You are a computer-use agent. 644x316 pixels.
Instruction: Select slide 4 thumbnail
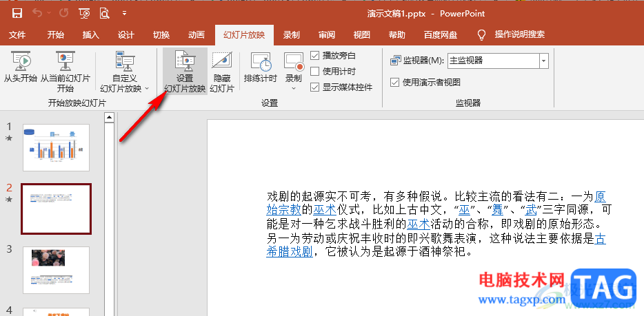click(x=57, y=312)
